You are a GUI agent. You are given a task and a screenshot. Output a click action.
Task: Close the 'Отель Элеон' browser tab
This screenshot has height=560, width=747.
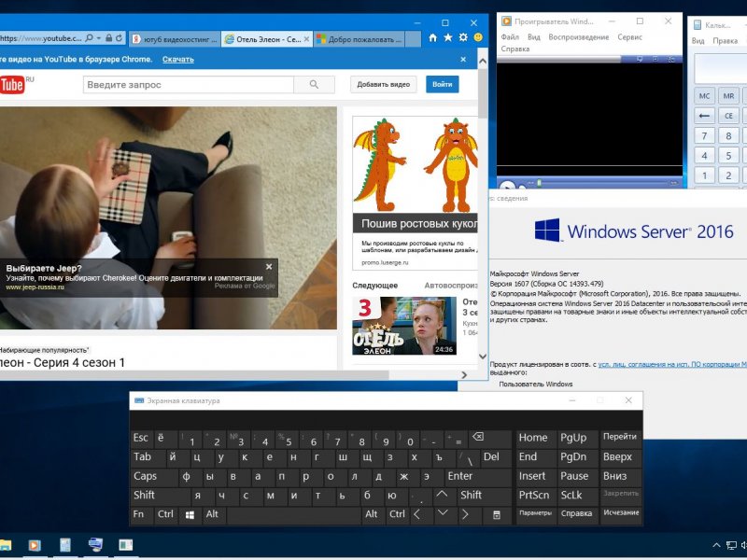[x=306, y=39]
